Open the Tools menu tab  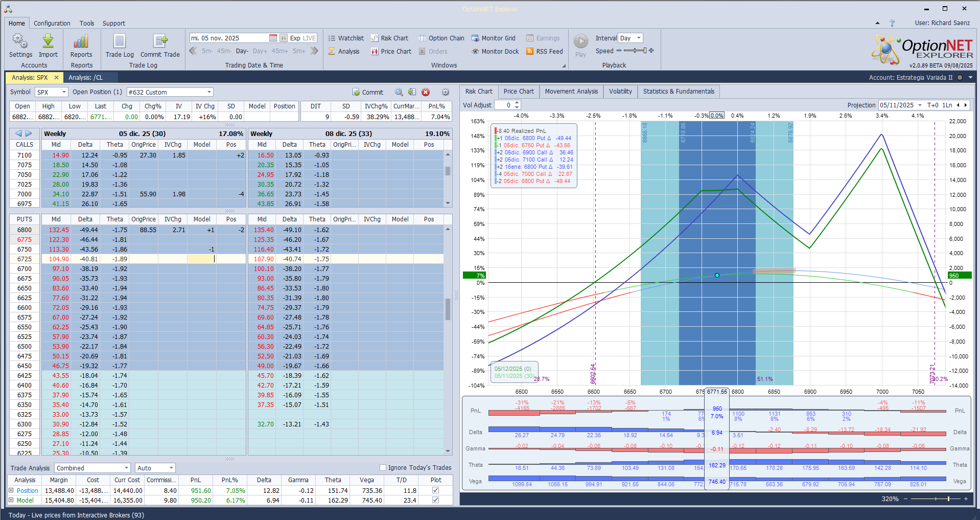tap(87, 23)
